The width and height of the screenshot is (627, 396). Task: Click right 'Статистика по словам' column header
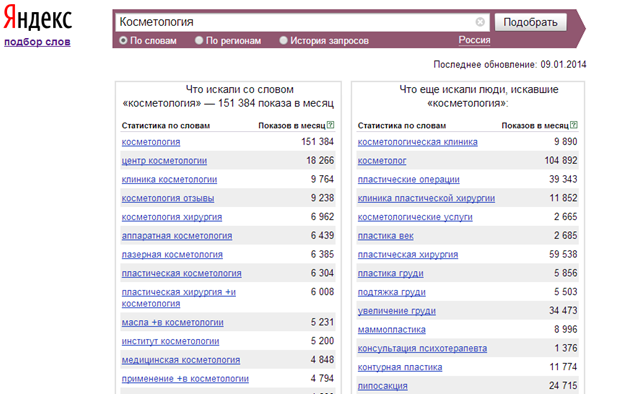(401, 126)
